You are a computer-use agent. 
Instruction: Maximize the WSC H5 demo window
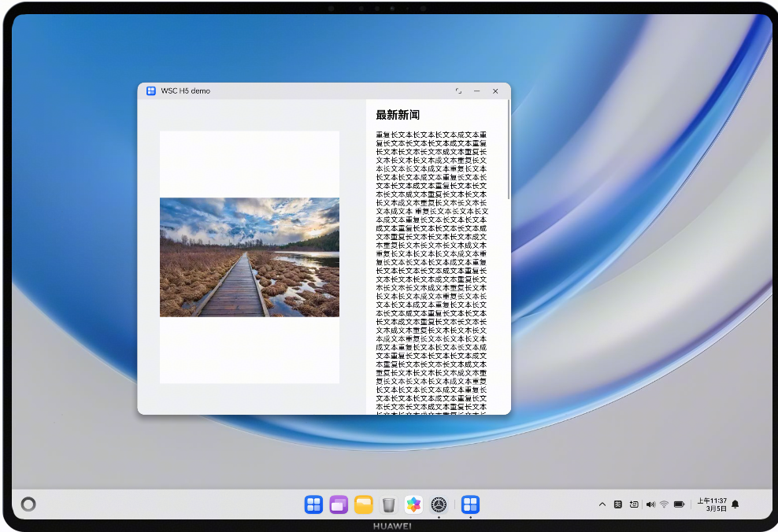point(458,91)
